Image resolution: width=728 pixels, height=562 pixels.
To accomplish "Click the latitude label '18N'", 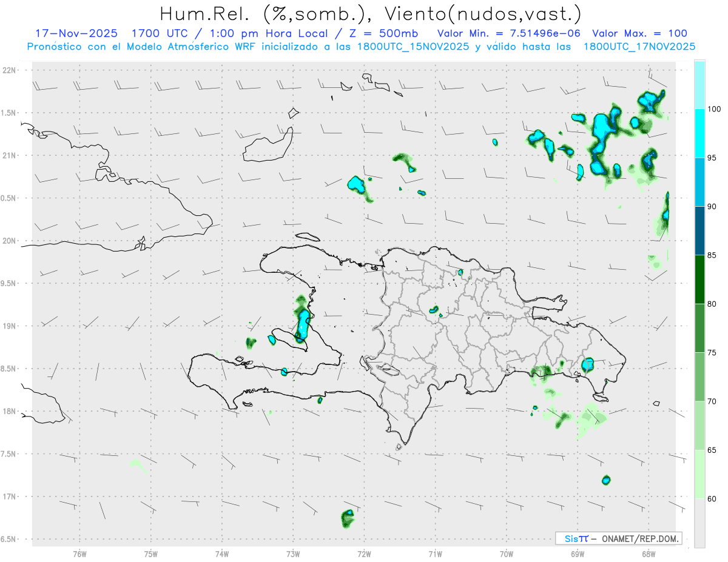I will coord(10,411).
